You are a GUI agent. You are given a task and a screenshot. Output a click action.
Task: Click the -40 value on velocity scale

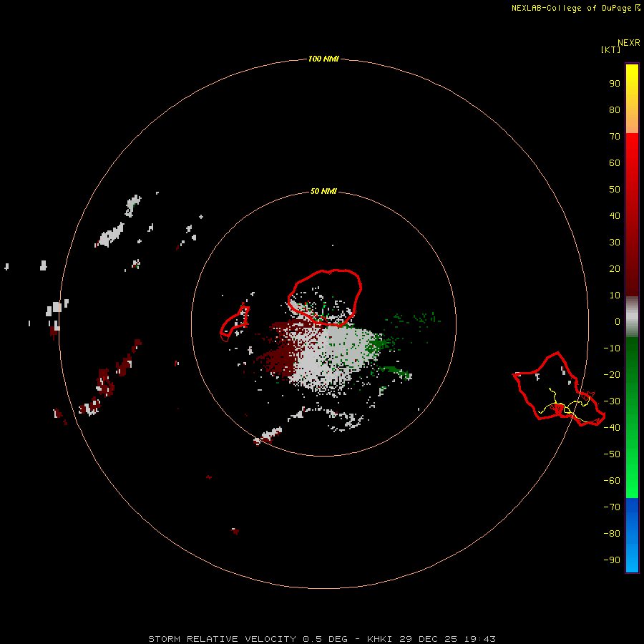coord(612,428)
